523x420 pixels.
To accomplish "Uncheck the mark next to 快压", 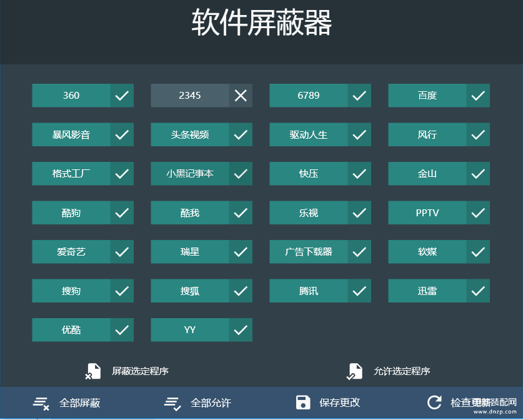I will tap(359, 174).
